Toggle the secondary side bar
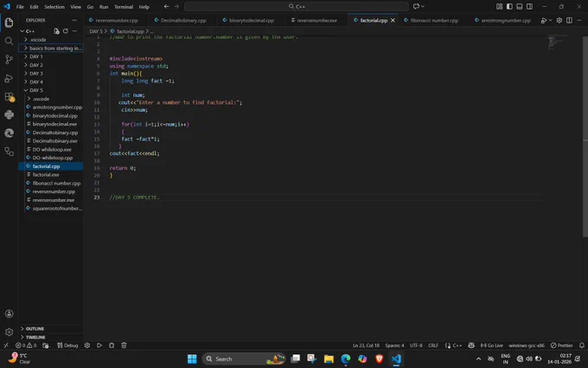The width and height of the screenshot is (588, 368). click(x=529, y=6)
